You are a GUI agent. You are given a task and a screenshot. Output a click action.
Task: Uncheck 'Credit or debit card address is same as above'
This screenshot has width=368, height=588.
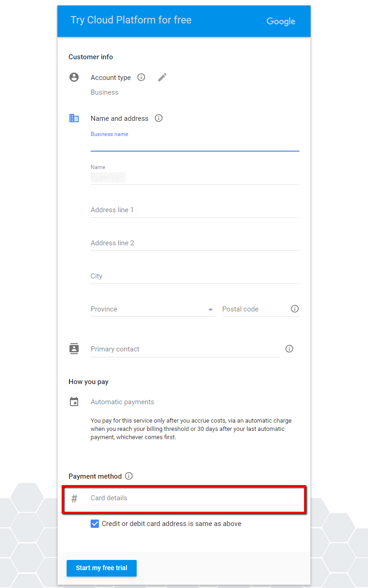(95, 523)
